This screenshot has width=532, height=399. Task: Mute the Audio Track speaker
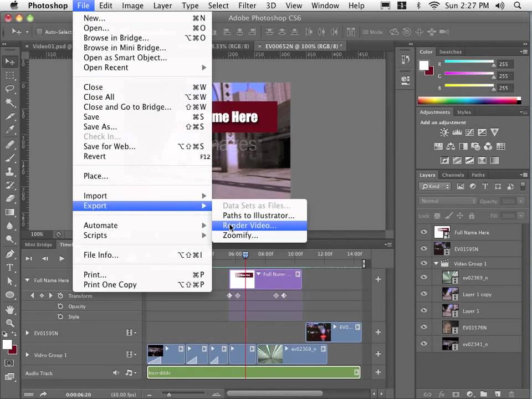click(116, 373)
